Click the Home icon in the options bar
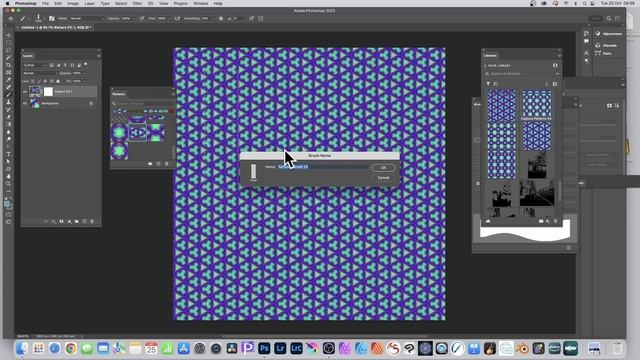Viewport: 640px width, 360px height. point(11,18)
